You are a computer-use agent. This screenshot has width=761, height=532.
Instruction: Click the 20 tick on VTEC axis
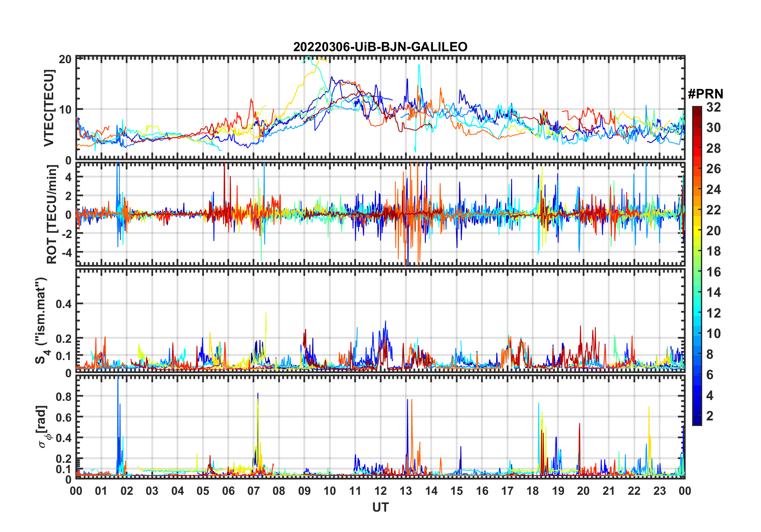pyautogui.click(x=65, y=59)
